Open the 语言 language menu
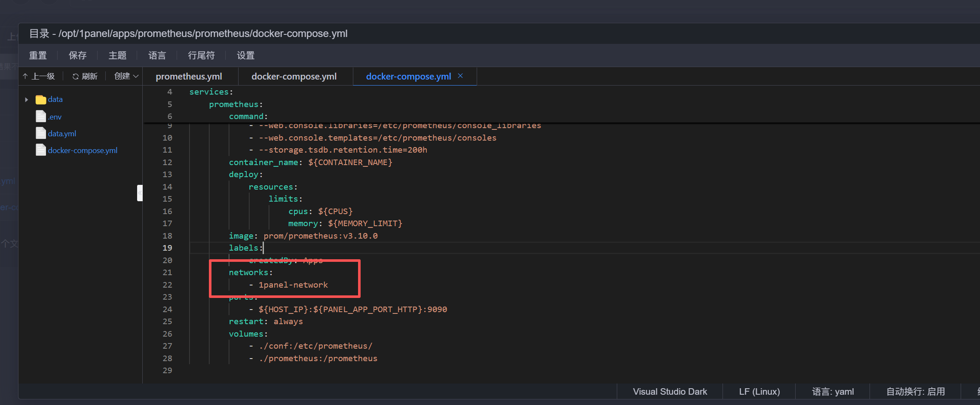Image resolution: width=980 pixels, height=405 pixels. point(157,55)
